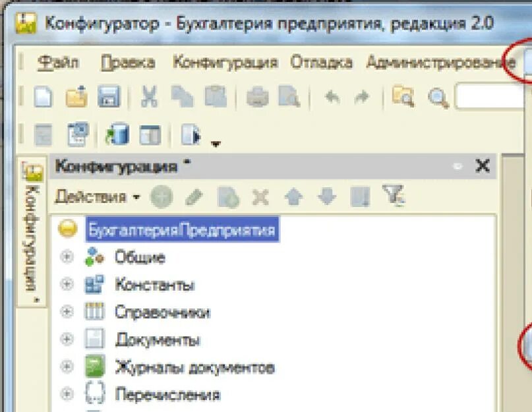Viewport: 532px width, 412px height.
Task: Click the Copy toolbar icon
Action: (182, 97)
